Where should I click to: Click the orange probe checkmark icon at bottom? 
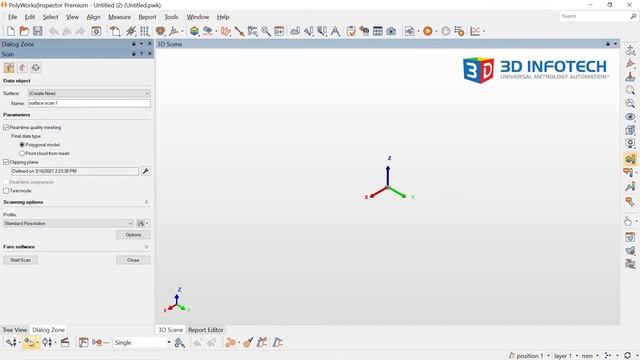[248, 343]
